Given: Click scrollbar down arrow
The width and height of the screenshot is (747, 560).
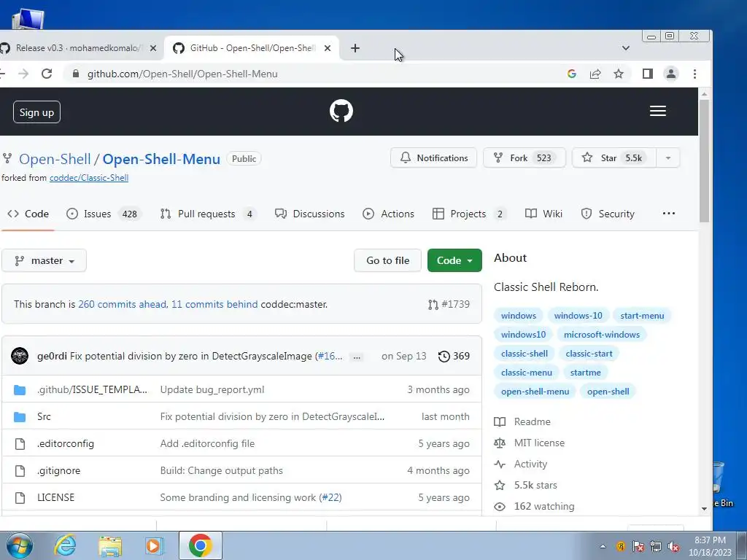Looking at the screenshot, I should click(704, 508).
